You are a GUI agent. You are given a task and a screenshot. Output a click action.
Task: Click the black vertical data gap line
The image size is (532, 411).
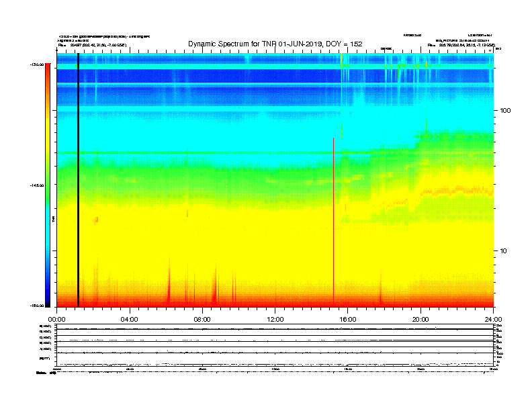point(78,180)
